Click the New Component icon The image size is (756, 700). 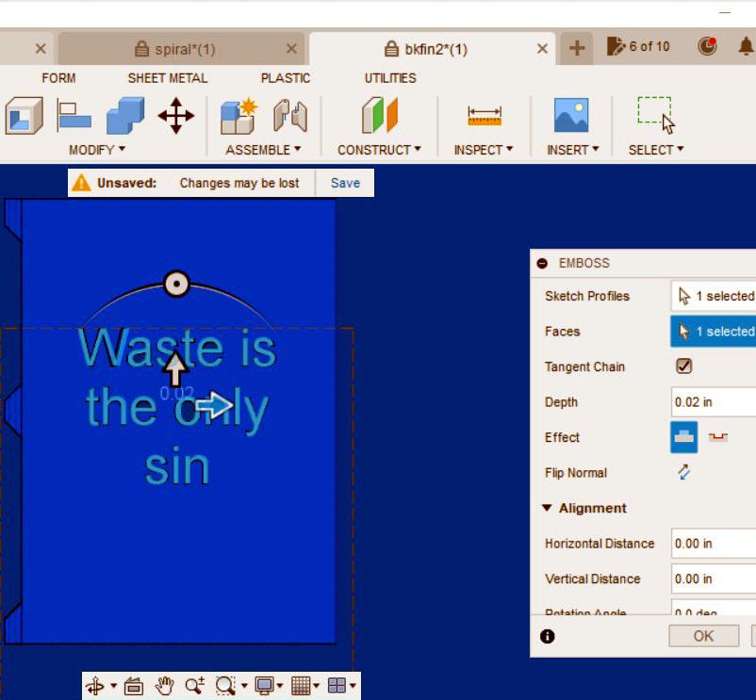[239, 116]
